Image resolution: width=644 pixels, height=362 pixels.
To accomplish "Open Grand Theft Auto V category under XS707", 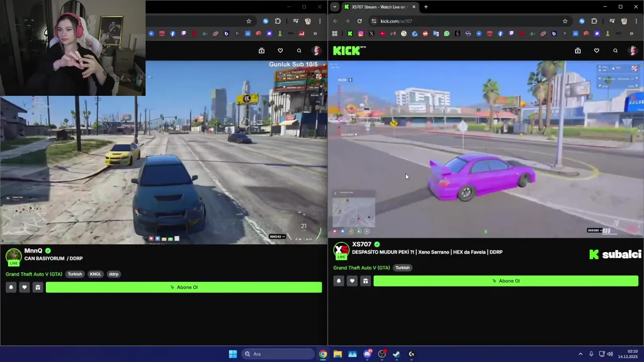I will click(x=361, y=267).
